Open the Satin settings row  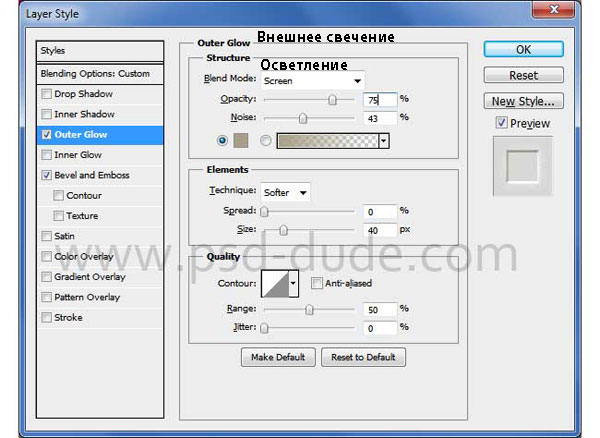click(100, 236)
